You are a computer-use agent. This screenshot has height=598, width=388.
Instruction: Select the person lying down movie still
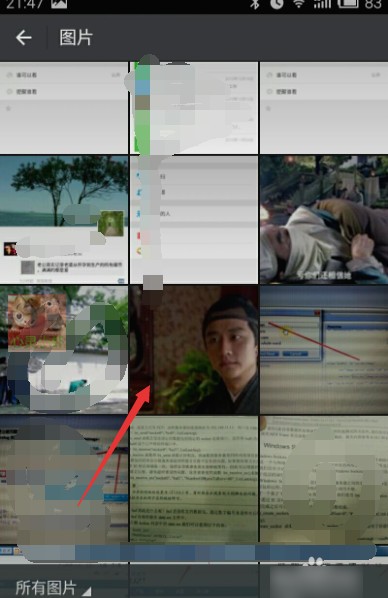[324, 219]
